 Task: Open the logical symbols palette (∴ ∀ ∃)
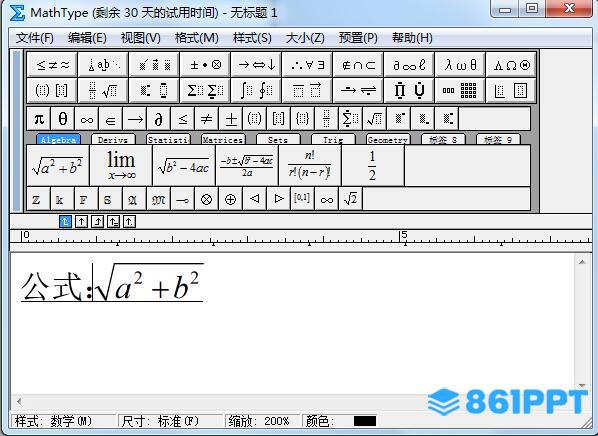pyautogui.click(x=307, y=65)
